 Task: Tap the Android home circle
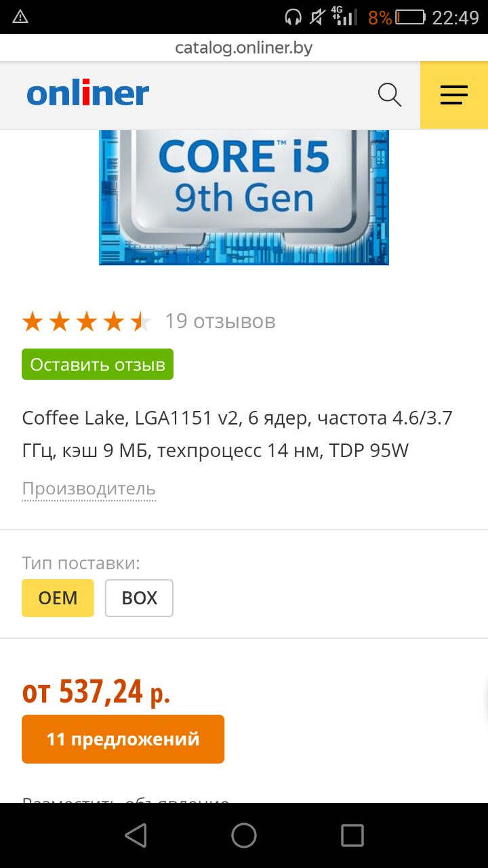244,835
